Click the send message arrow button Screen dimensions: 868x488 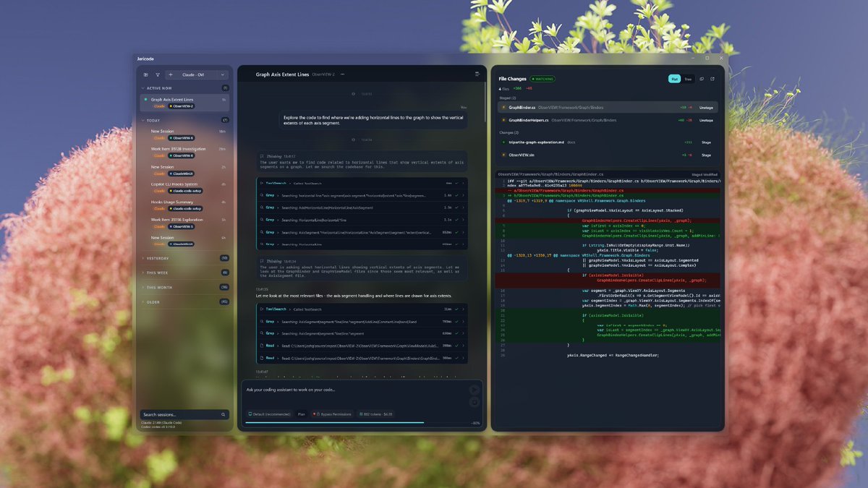coord(474,390)
